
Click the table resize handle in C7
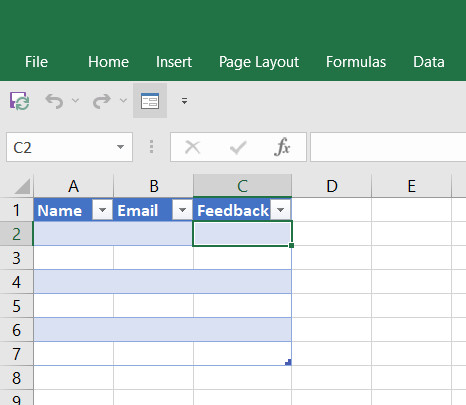tap(288, 362)
